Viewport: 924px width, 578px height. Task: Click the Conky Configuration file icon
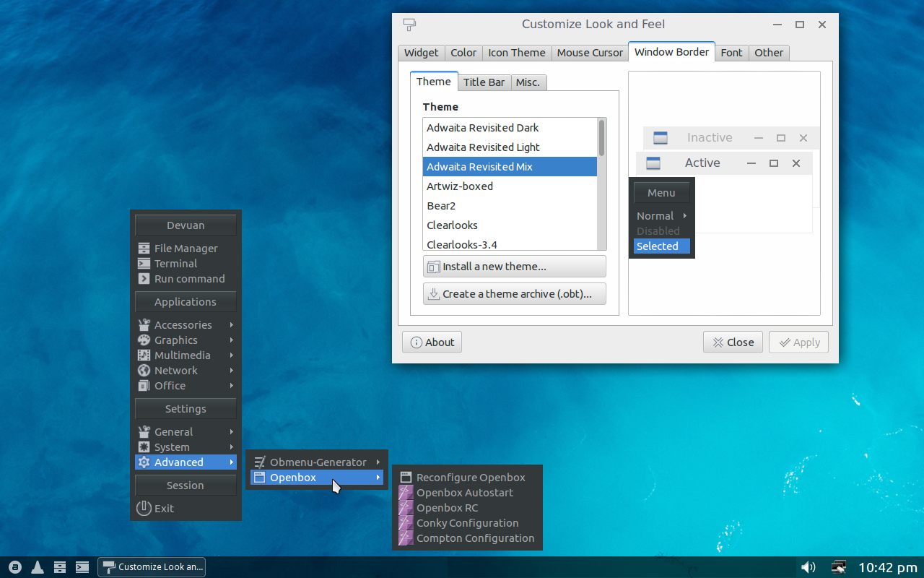[x=406, y=523]
